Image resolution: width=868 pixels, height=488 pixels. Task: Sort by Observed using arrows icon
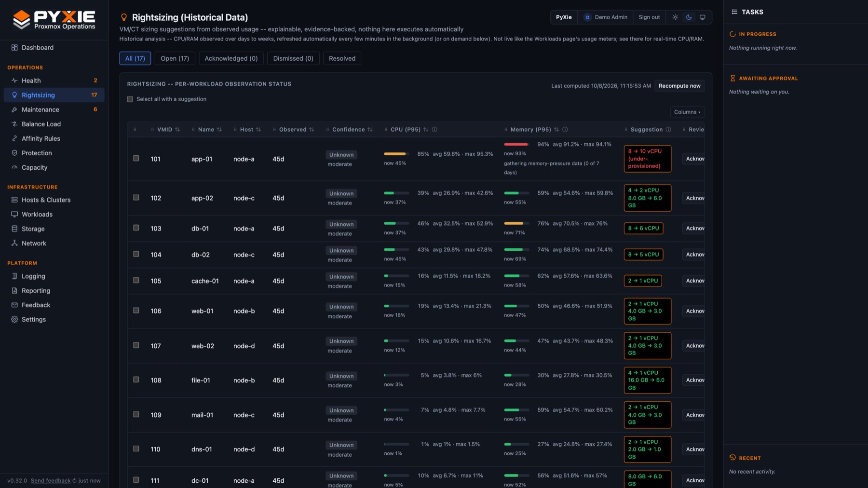(312, 130)
